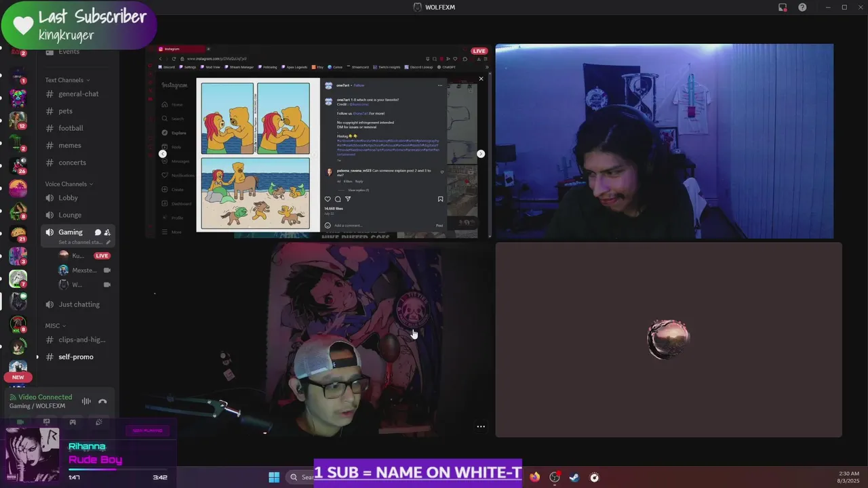Open the pets text channel

78,111
